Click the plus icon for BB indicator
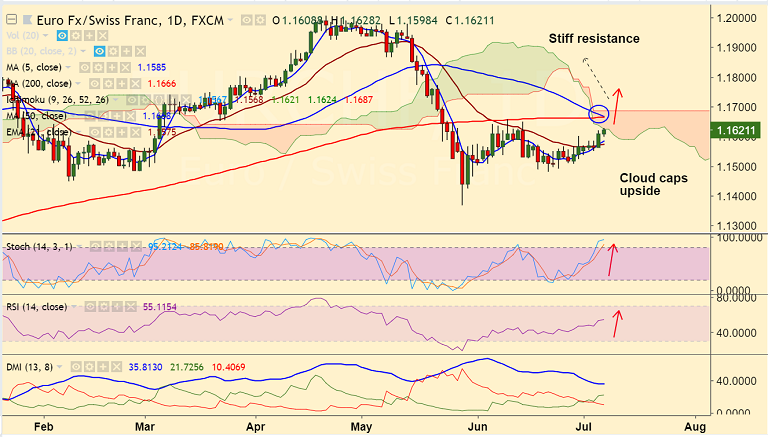This screenshot has height=437, width=768. pos(127,51)
